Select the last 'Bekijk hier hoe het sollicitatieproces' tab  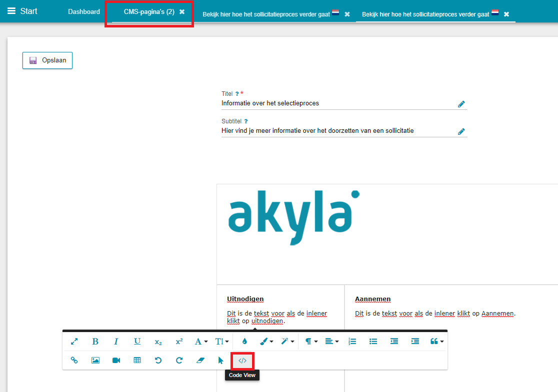(425, 14)
